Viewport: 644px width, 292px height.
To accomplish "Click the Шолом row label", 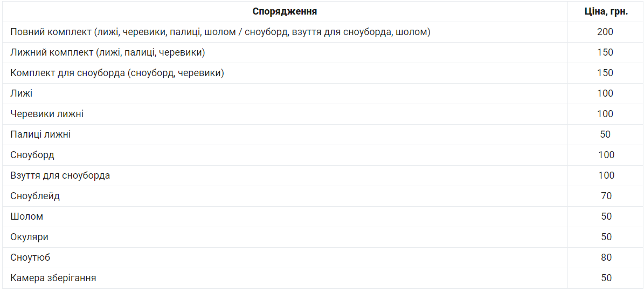I will pos(27,216).
